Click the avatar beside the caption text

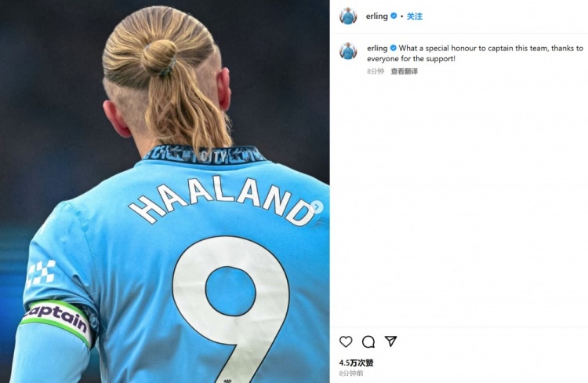348,51
